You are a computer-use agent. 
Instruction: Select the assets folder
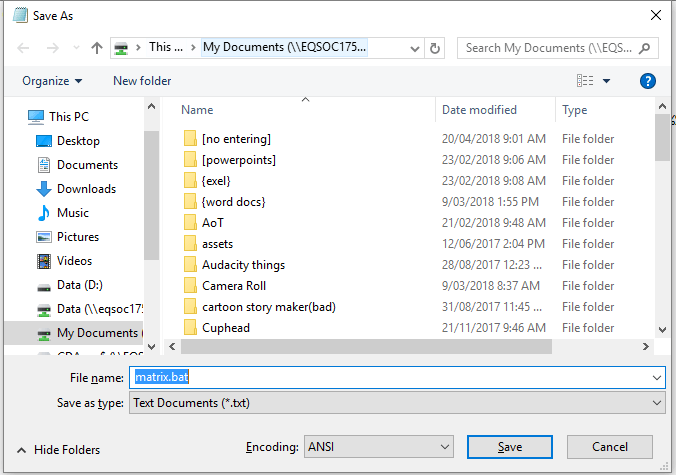tap(217, 244)
